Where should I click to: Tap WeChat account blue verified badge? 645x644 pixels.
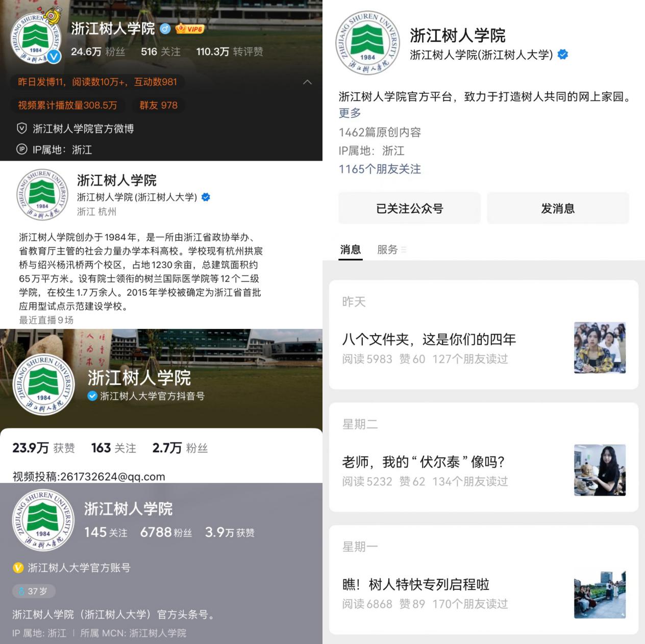click(563, 54)
